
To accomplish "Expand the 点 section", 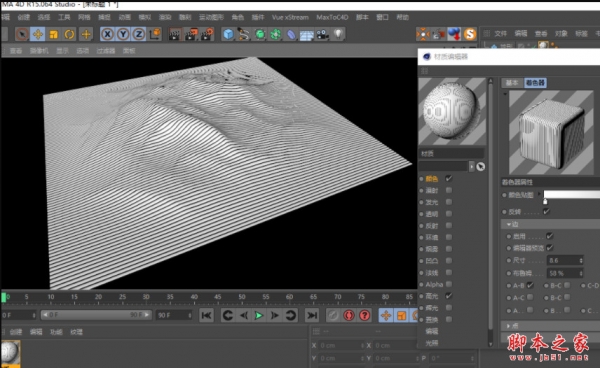I will click(x=509, y=326).
